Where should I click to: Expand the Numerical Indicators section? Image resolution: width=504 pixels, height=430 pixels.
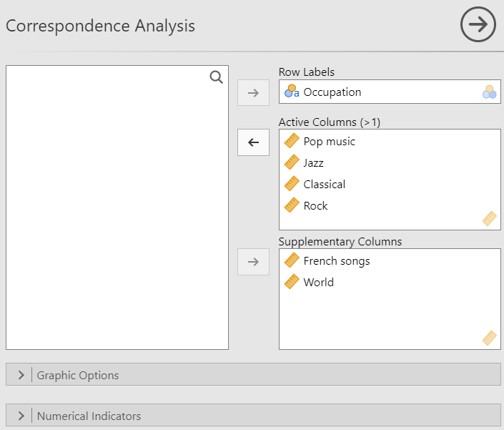(253, 415)
